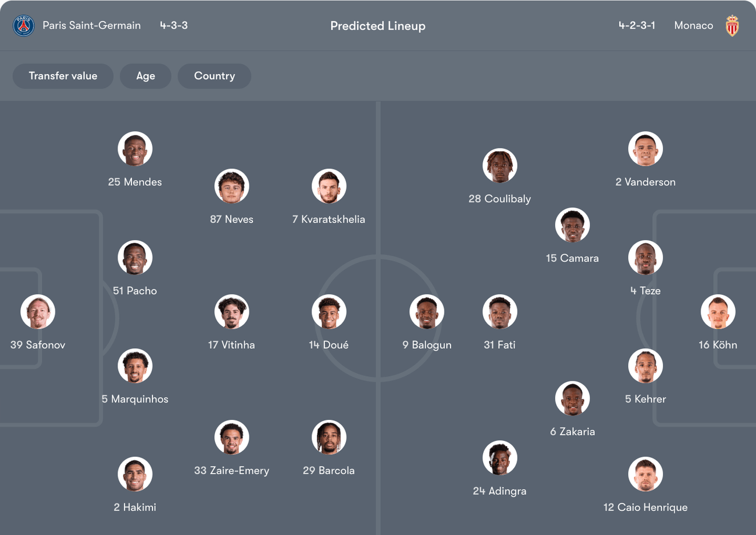
Task: Click the Monaco 4-2-3-1 formation label
Action: [x=637, y=26]
